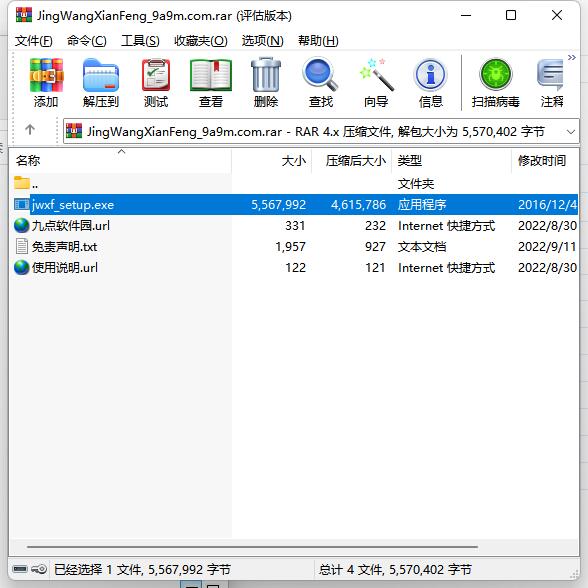This screenshot has height=588, width=588.
Task: Show archive Info (信息) icon
Action: click(430, 75)
